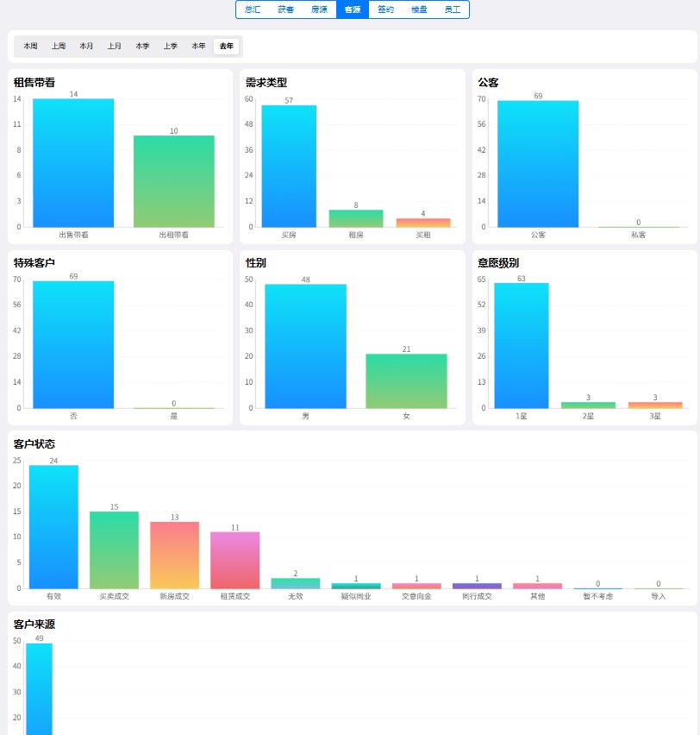Viewport: 700px width, 735px height.
Task: Choose the 本月 time filter
Action: point(86,46)
